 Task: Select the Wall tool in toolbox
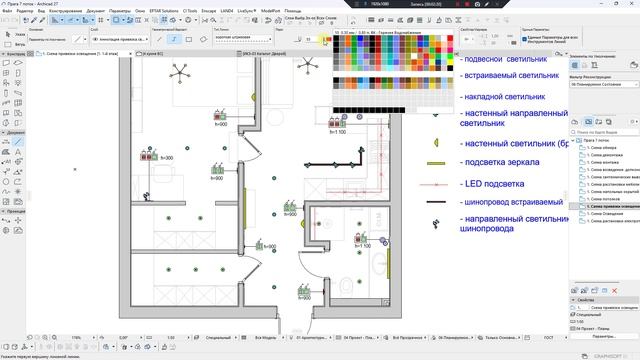point(6,63)
